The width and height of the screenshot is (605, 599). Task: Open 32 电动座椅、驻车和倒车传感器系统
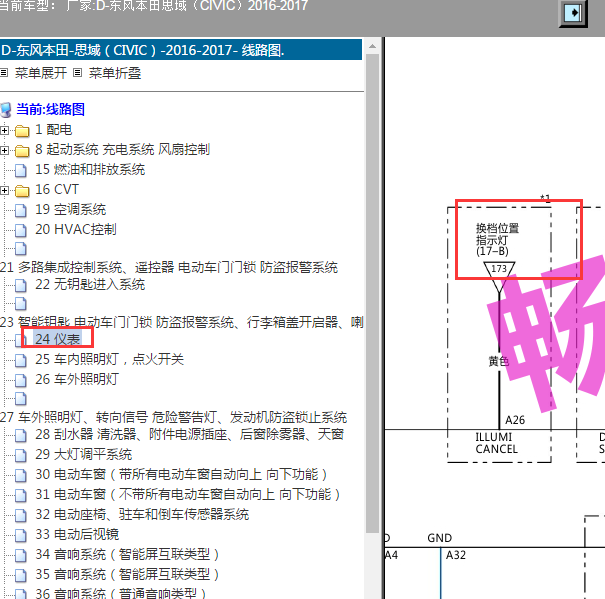click(142, 514)
